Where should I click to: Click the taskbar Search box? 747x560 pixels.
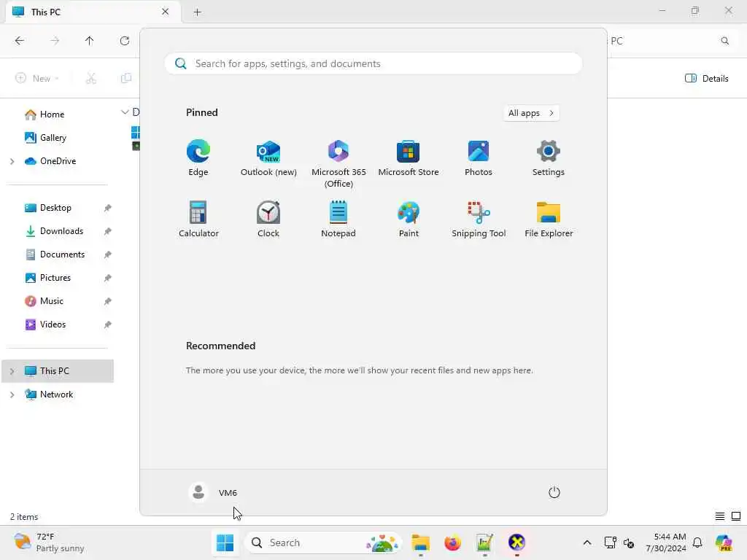click(x=322, y=542)
